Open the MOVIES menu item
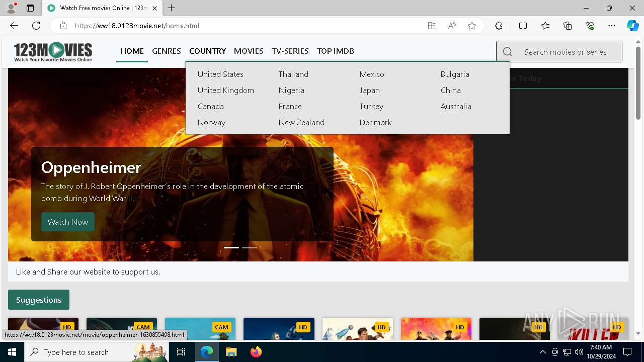The width and height of the screenshot is (644, 362). [249, 51]
